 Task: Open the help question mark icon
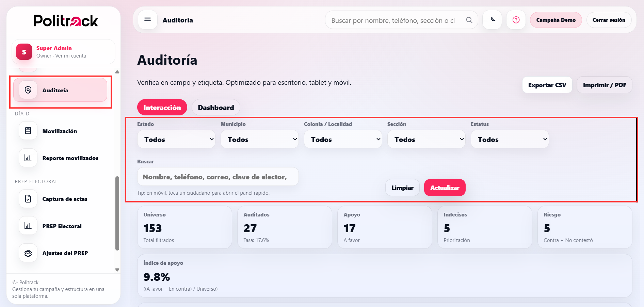516,20
